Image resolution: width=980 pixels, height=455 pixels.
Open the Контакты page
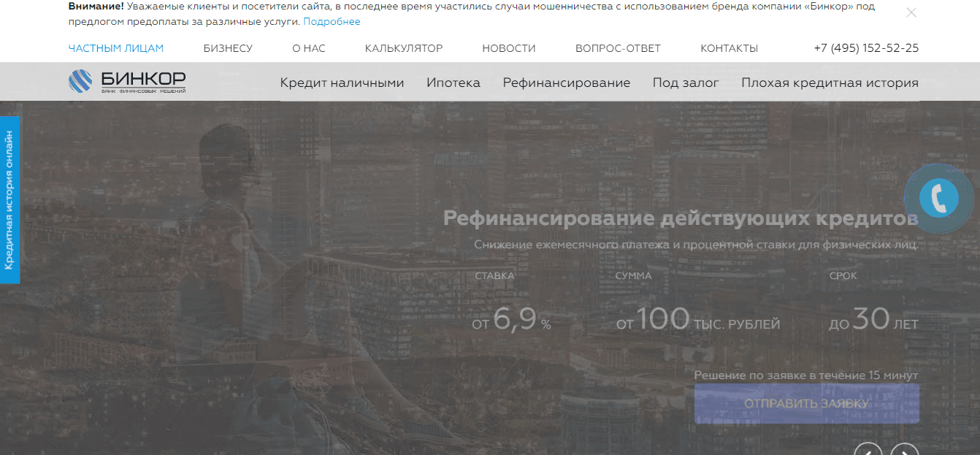729,48
